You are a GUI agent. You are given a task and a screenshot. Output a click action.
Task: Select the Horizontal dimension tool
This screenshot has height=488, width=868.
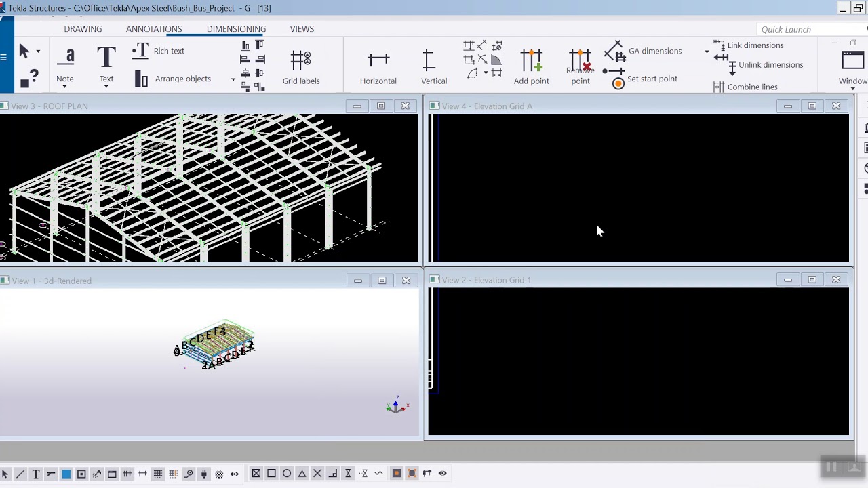(x=378, y=67)
